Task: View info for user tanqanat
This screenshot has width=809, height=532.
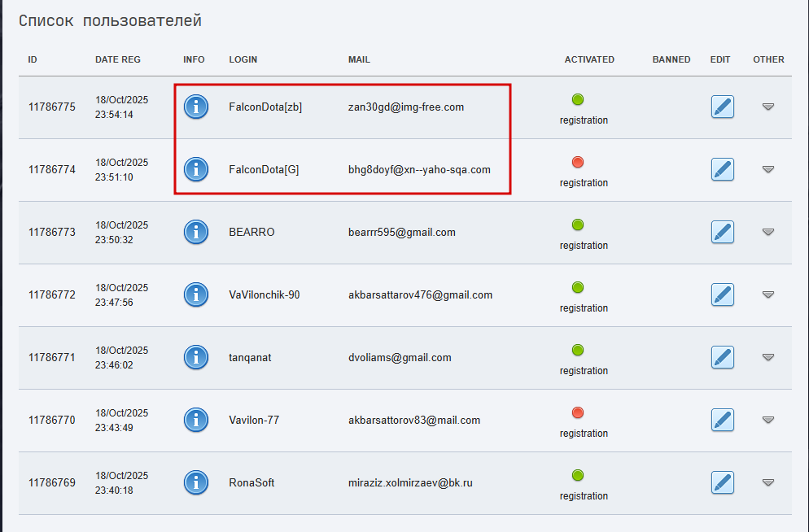Action: 196,357
